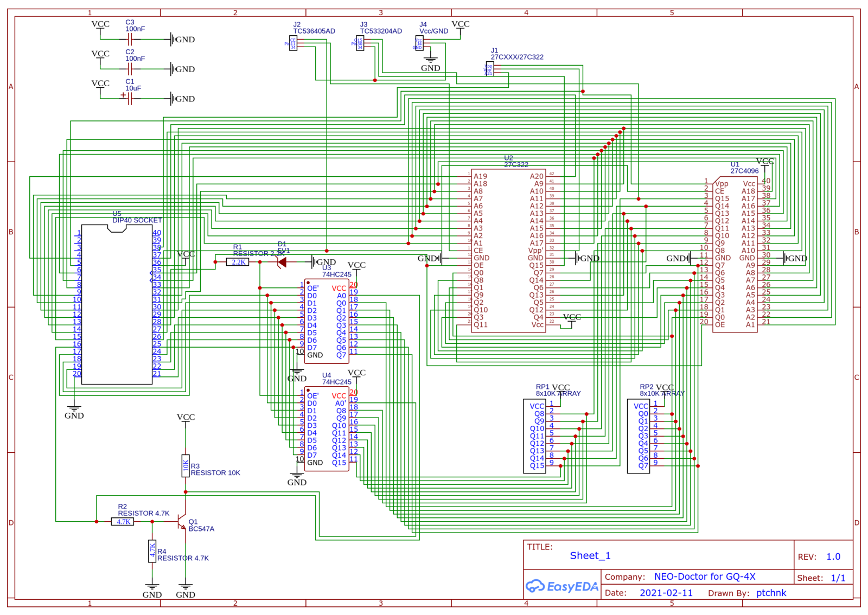Click the J1 27CXXX/27C322 jumper symbol
This screenshot has height=615, width=868.
point(489,69)
